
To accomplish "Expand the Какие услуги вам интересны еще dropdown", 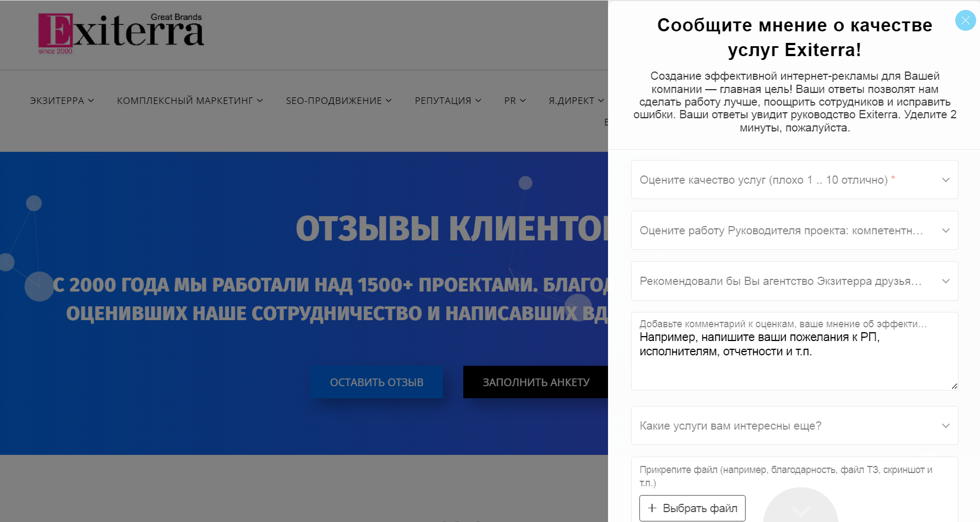I will pyautogui.click(x=795, y=426).
